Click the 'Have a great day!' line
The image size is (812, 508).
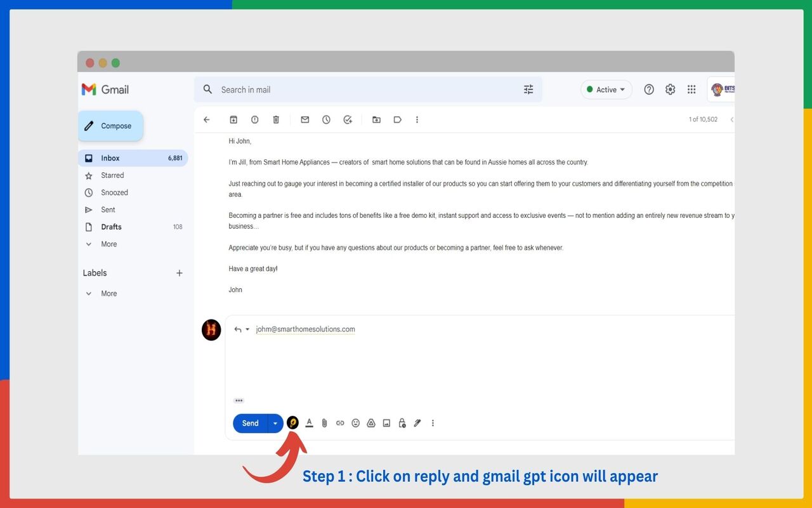(253, 269)
